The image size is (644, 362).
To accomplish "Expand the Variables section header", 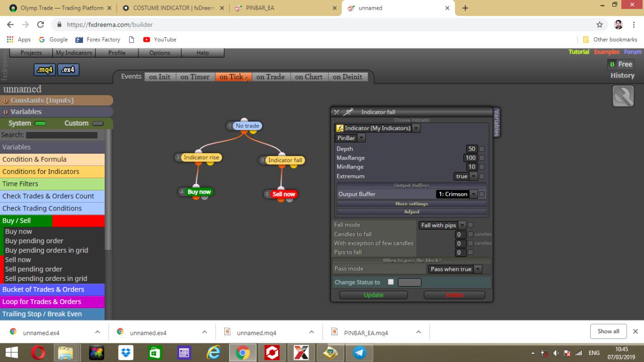I will [56, 112].
